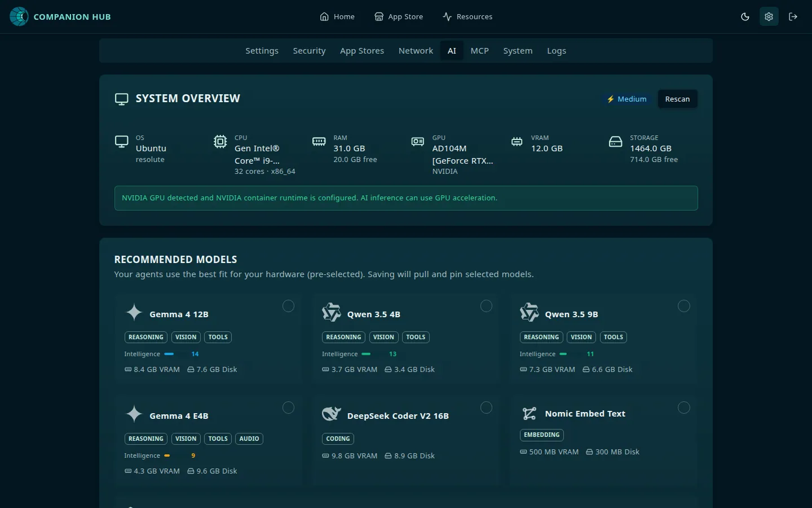The height and width of the screenshot is (508, 812).
Task: Click the EMBEDDING tag on Nomic Embed Text
Action: point(541,435)
